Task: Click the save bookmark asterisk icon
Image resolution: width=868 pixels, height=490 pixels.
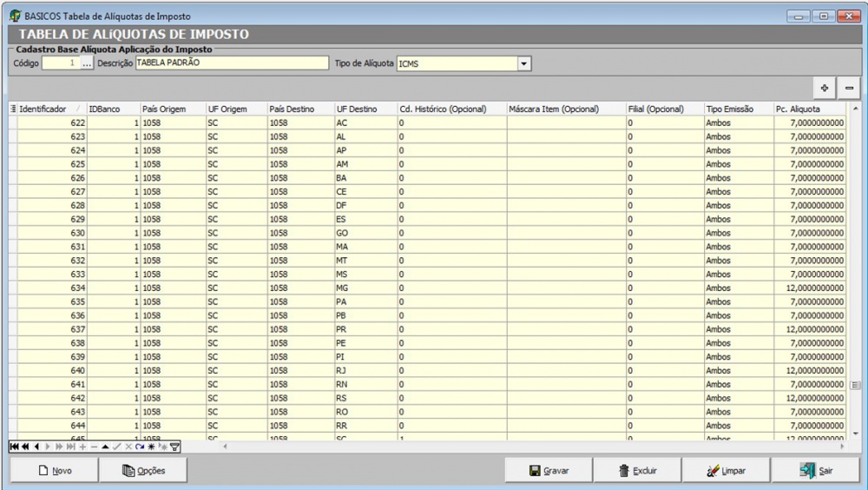Action: click(150, 447)
